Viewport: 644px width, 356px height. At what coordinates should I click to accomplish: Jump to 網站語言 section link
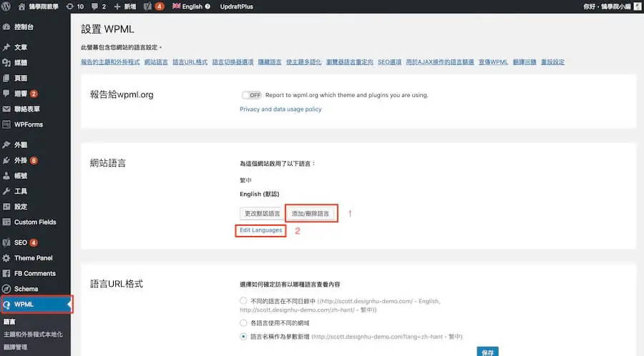(156, 62)
